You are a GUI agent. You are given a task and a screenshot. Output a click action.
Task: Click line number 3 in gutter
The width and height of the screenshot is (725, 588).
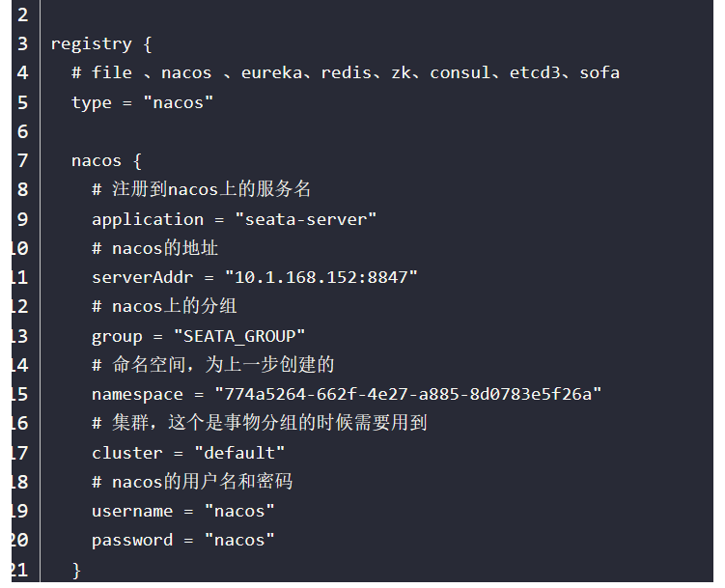tap(22, 43)
